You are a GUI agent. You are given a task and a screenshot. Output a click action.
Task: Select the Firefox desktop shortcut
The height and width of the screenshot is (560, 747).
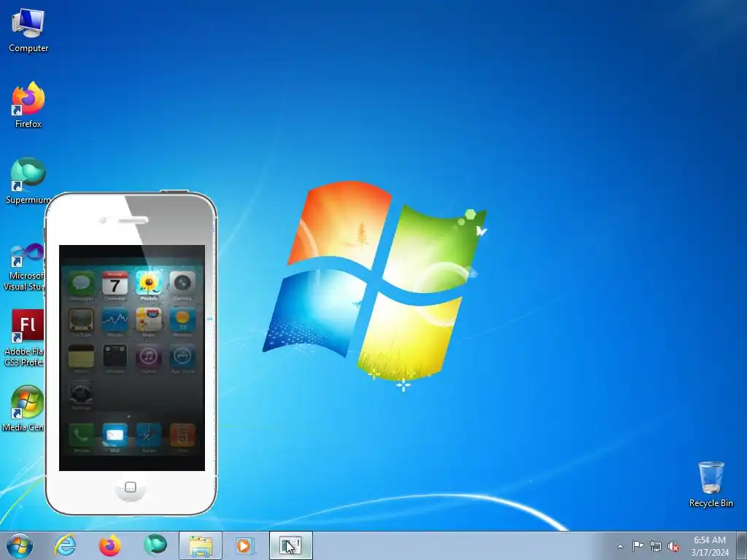point(28,105)
